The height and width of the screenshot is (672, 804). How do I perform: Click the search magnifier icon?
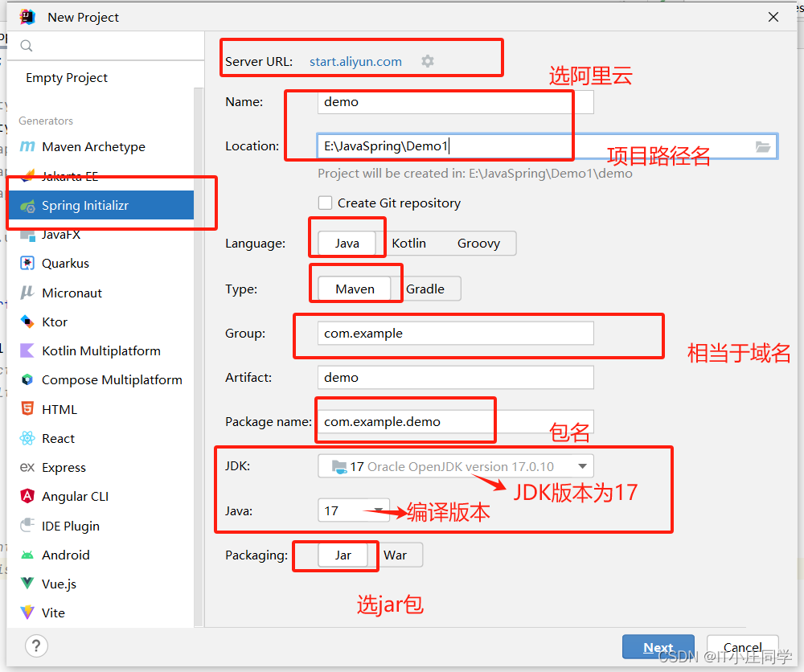point(27,46)
